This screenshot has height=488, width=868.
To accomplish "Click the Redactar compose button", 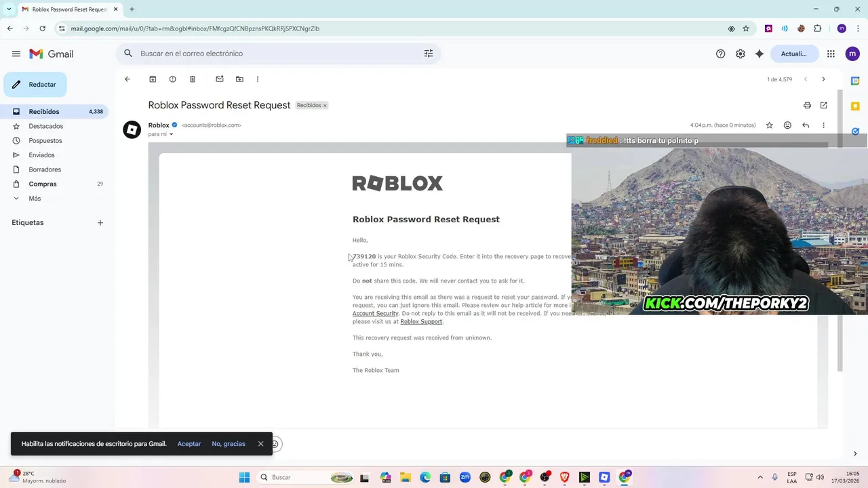I will pyautogui.click(x=35, y=85).
